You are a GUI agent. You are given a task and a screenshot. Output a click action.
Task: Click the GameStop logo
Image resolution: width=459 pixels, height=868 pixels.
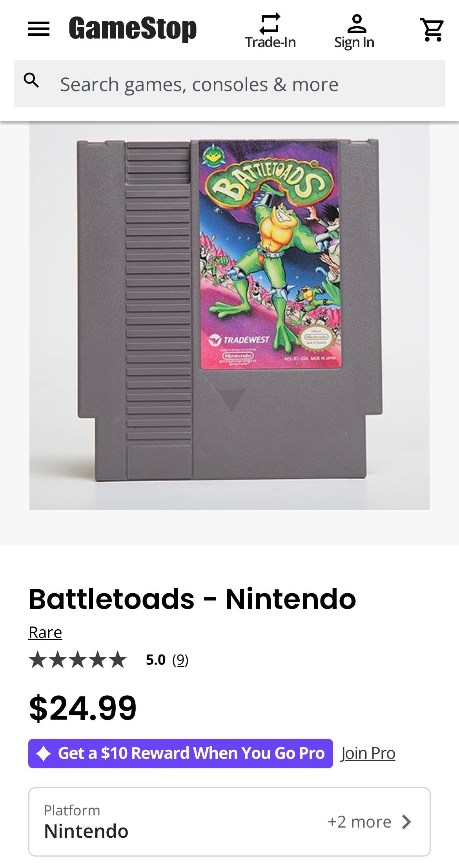pyautogui.click(x=133, y=29)
